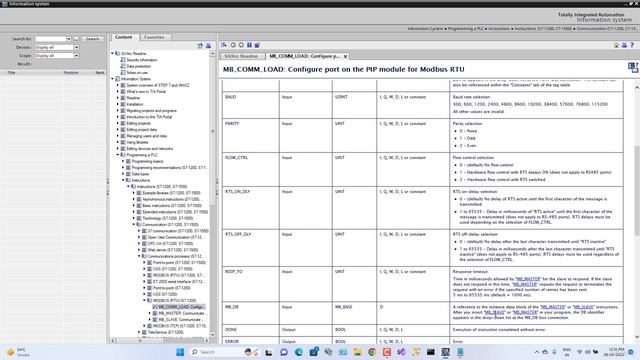Expand the MODBUS (TCP) node
The image size is (640, 360).
(144, 326)
